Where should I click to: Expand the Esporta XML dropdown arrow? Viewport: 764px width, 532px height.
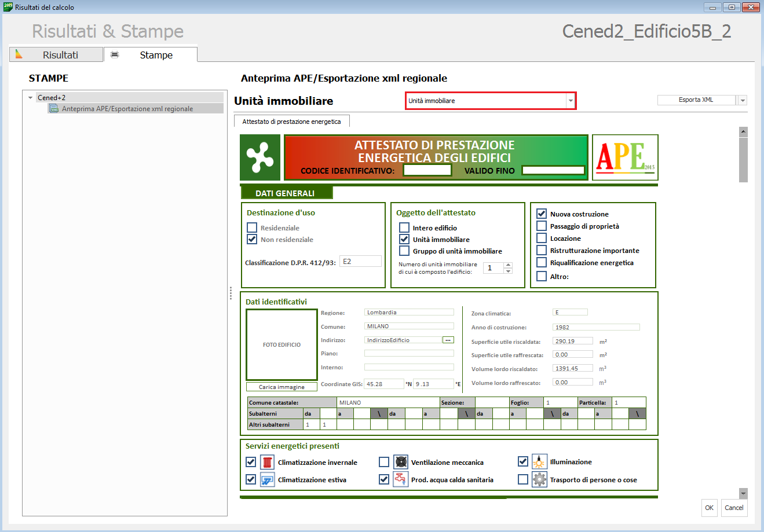742,100
